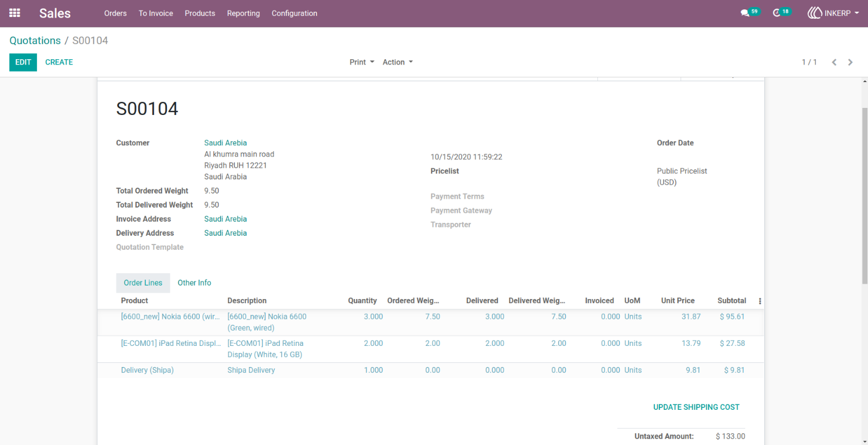Open column options kebab icon in table header
This screenshot has width=868, height=445.
tap(760, 301)
